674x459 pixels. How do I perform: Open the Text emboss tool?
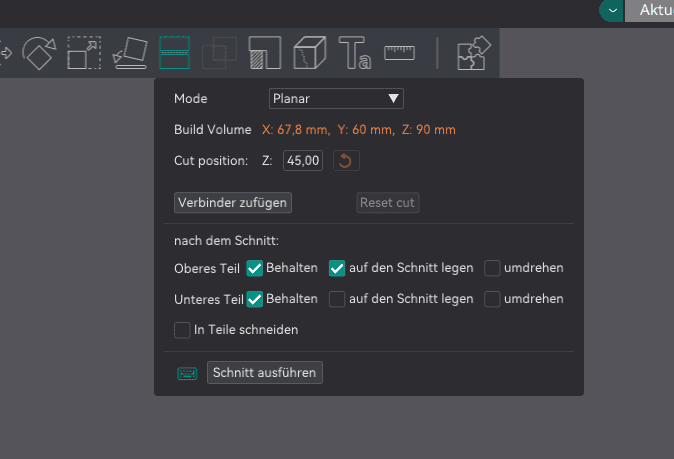coord(355,53)
